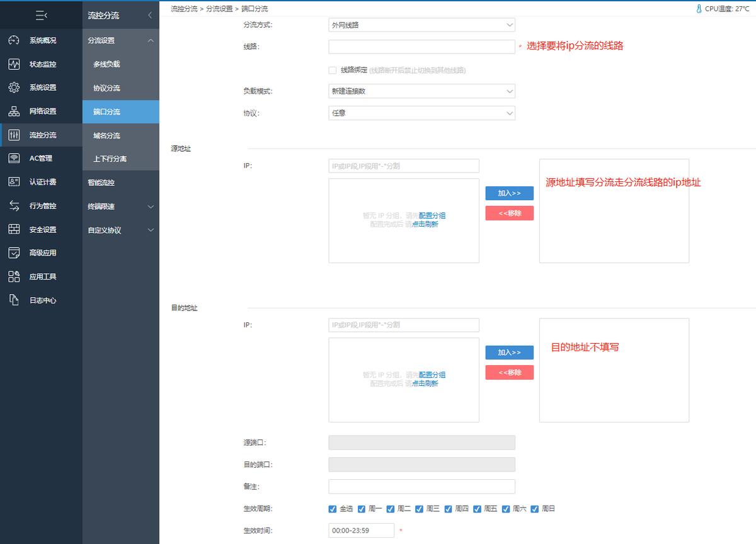
Task: Enable the 线路绑定 checkbox
Action: pyautogui.click(x=333, y=70)
